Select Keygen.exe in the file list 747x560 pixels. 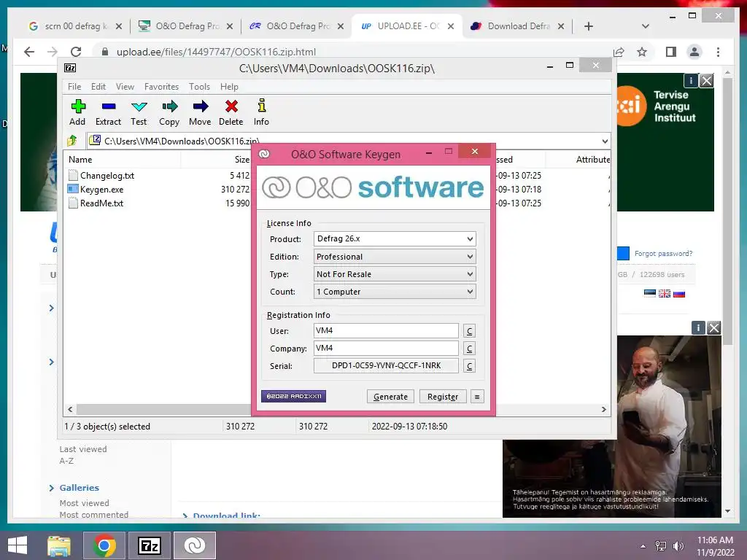coord(101,190)
